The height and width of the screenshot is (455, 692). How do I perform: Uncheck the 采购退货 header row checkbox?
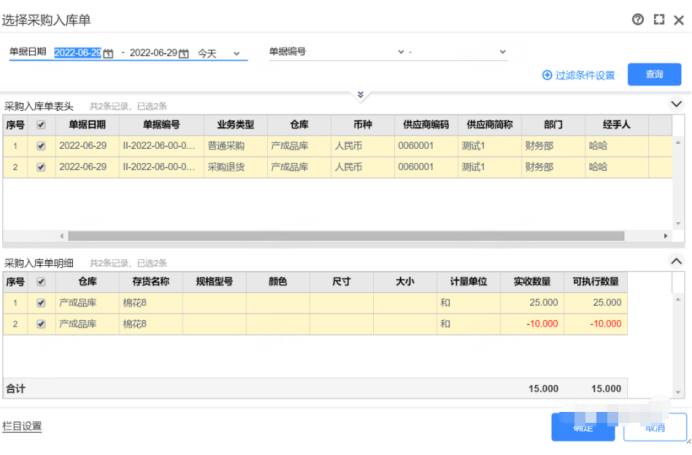41,167
